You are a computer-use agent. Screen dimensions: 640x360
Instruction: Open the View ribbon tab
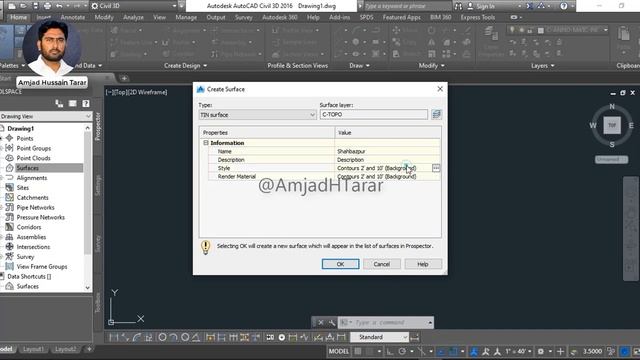(x=159, y=17)
